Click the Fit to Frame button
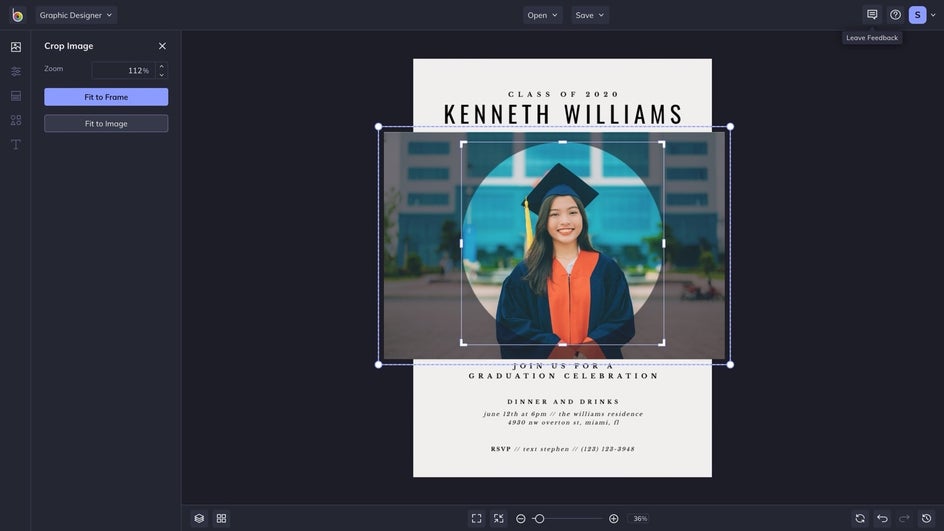This screenshot has width=944, height=531. pos(106,97)
